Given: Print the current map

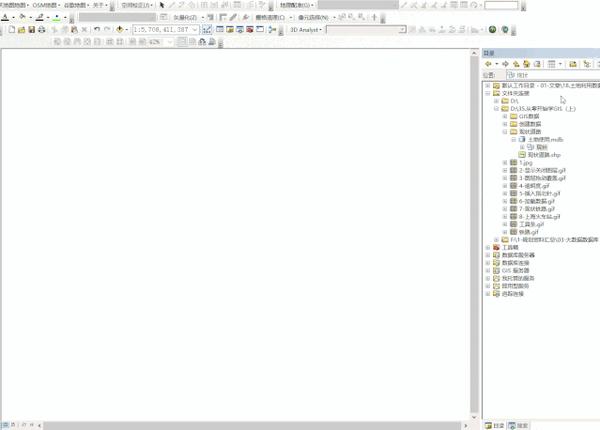Looking at the screenshot, I should coord(41,29).
